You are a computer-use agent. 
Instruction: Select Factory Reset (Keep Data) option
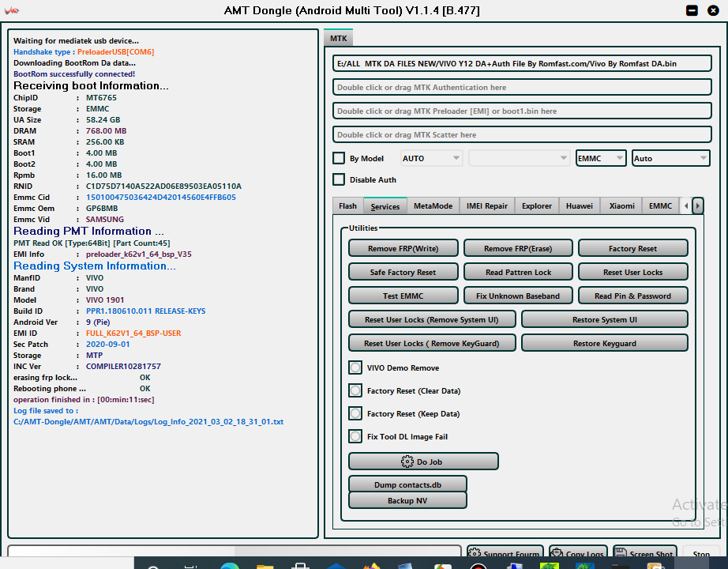[355, 414]
